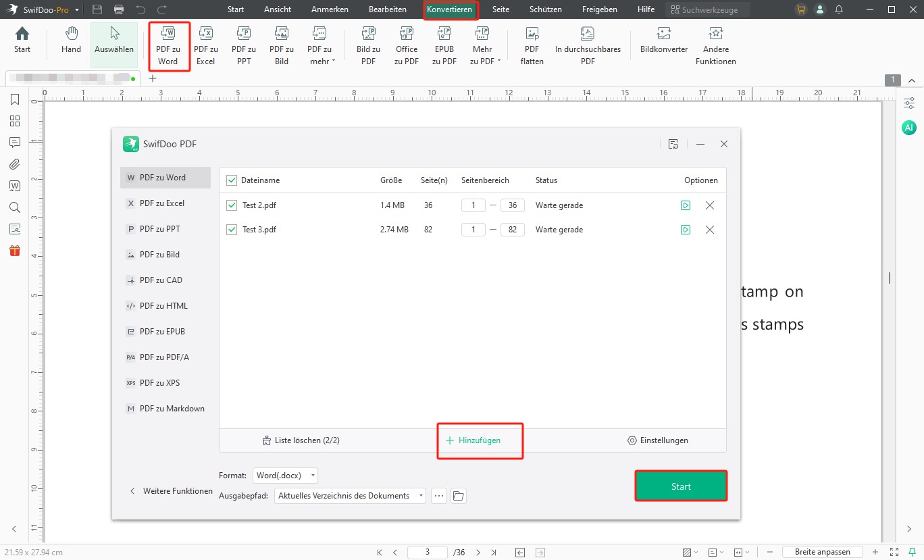Open the comments panel in left sidebar

pos(15,143)
